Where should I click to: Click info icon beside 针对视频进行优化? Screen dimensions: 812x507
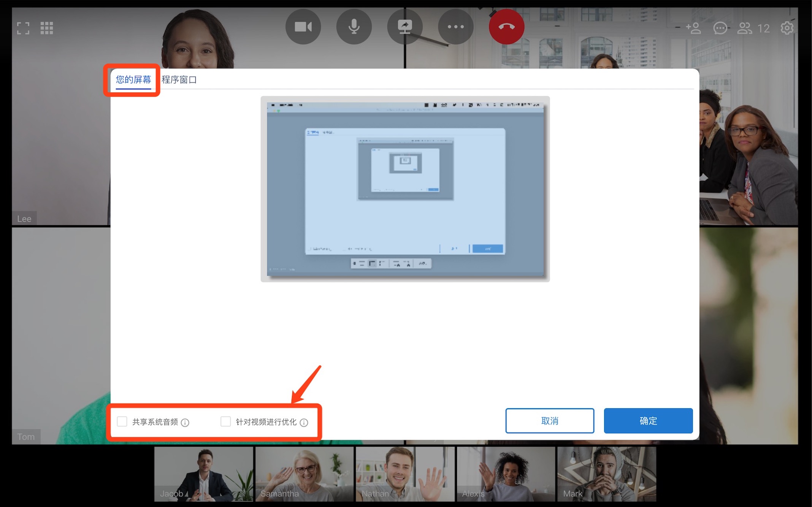304,423
